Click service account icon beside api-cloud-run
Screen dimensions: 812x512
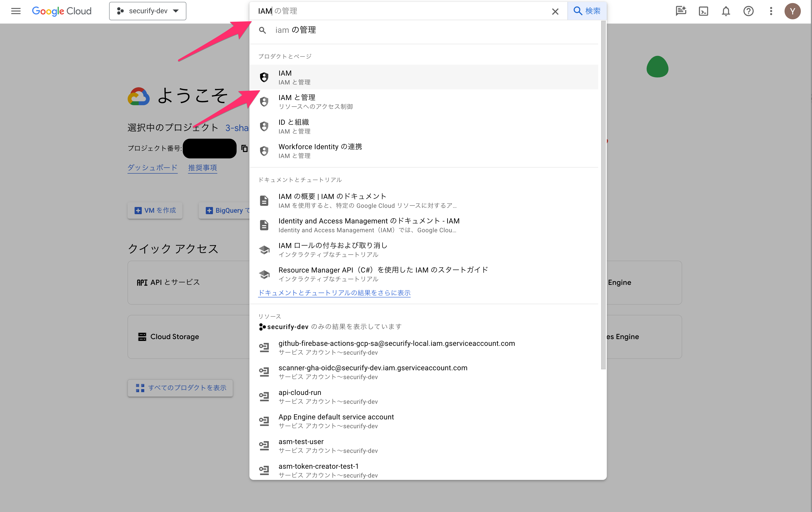coord(264,397)
